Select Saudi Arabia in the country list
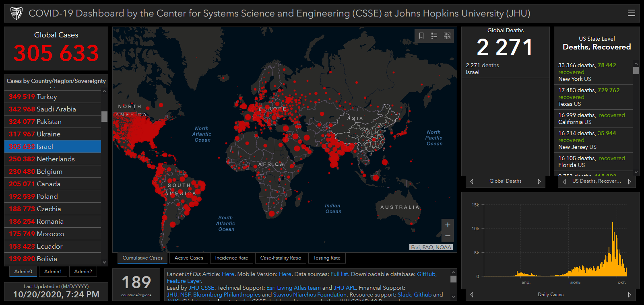This screenshot has width=644, height=305. pyautogui.click(x=53, y=109)
